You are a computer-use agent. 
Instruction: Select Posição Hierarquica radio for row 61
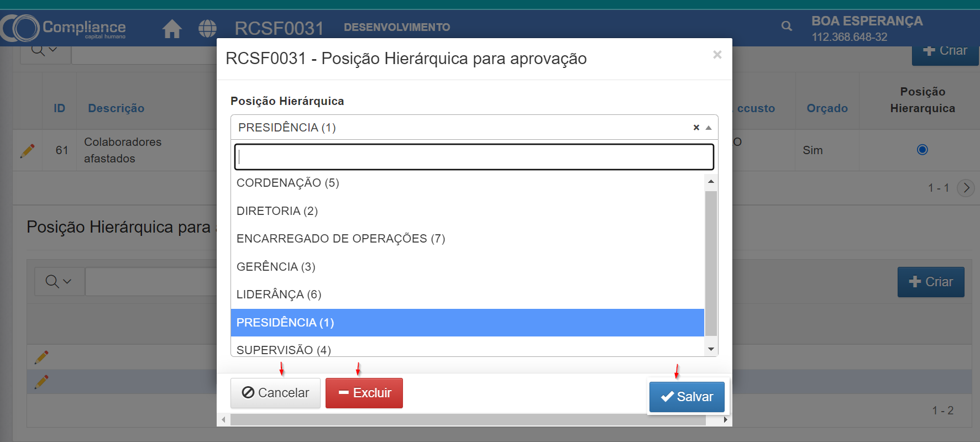[x=923, y=150]
